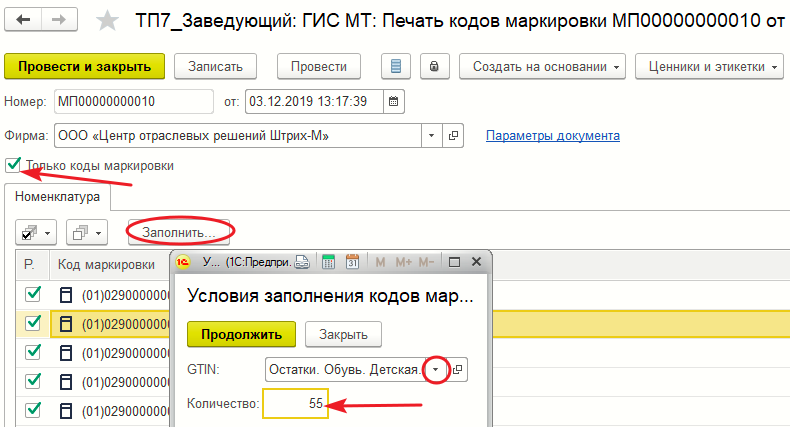Select the third marking code cell
This screenshot has height=427, width=790.
point(110,352)
